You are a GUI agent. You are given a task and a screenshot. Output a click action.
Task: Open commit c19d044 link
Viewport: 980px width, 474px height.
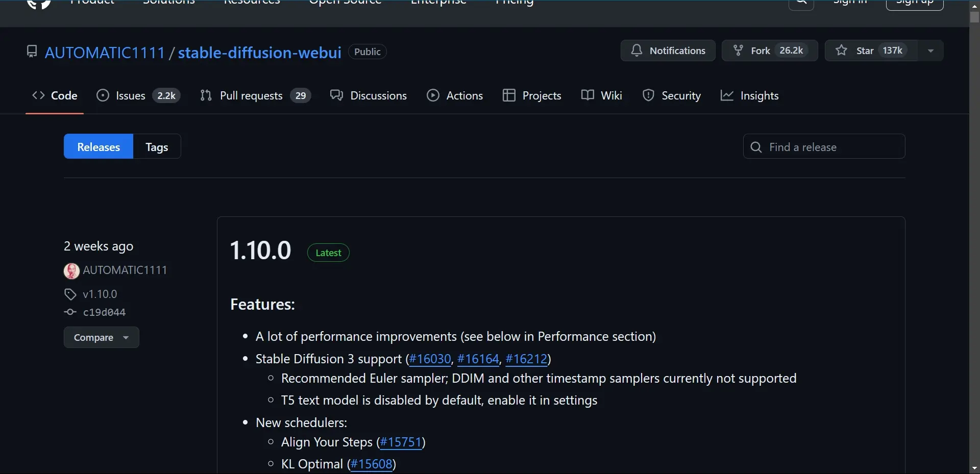[104, 312]
